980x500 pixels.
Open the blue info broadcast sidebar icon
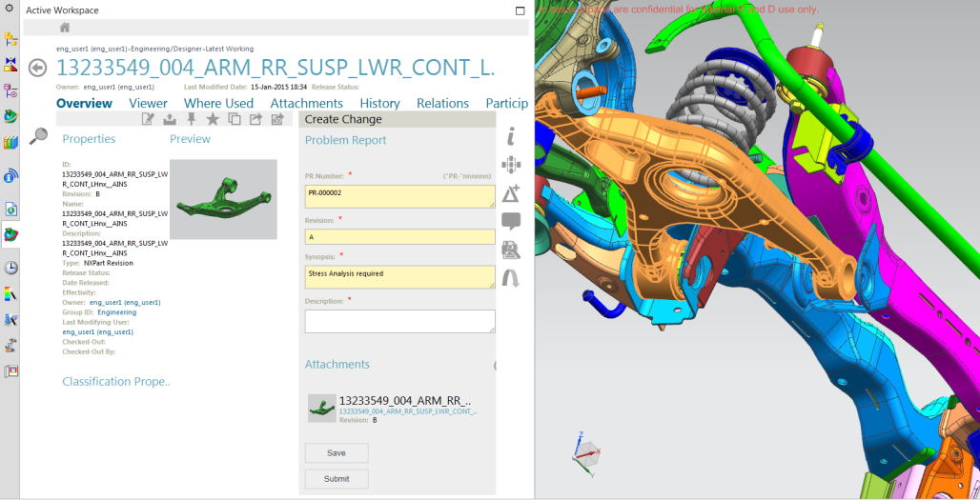tap(10, 175)
